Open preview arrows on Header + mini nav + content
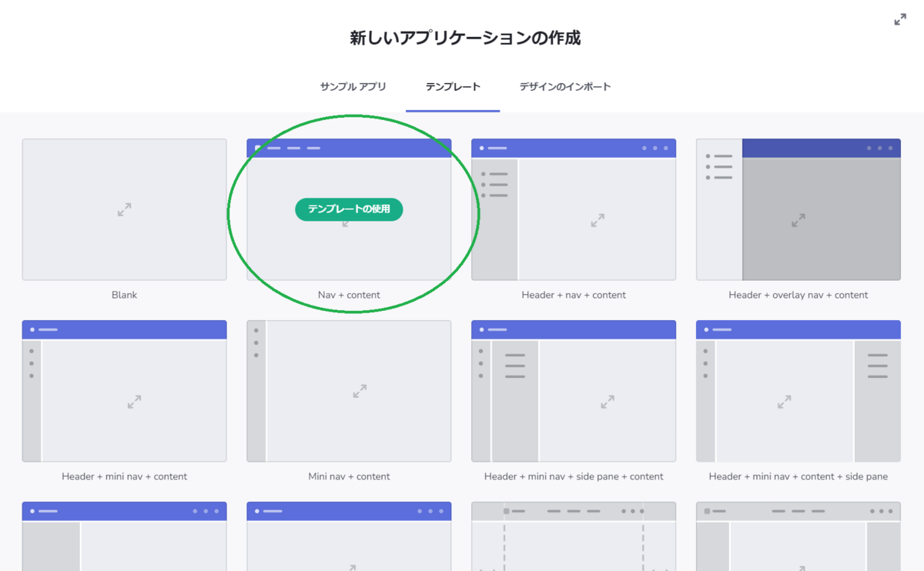924x571 pixels. pos(134,402)
